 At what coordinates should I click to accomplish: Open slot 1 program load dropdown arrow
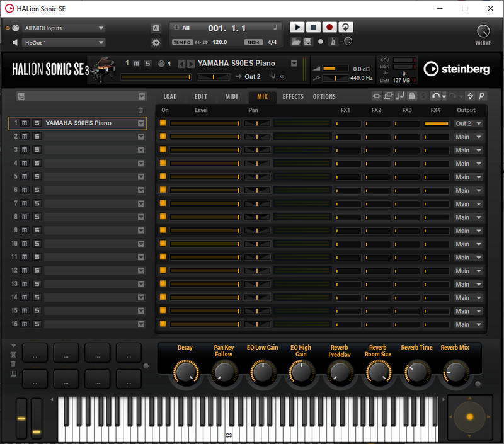click(141, 123)
